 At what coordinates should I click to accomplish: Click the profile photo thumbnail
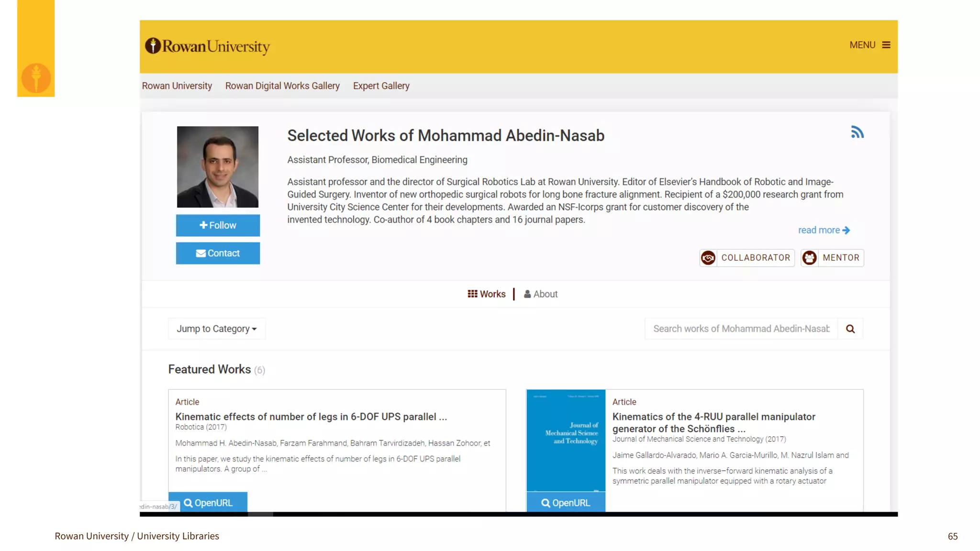pos(218,167)
